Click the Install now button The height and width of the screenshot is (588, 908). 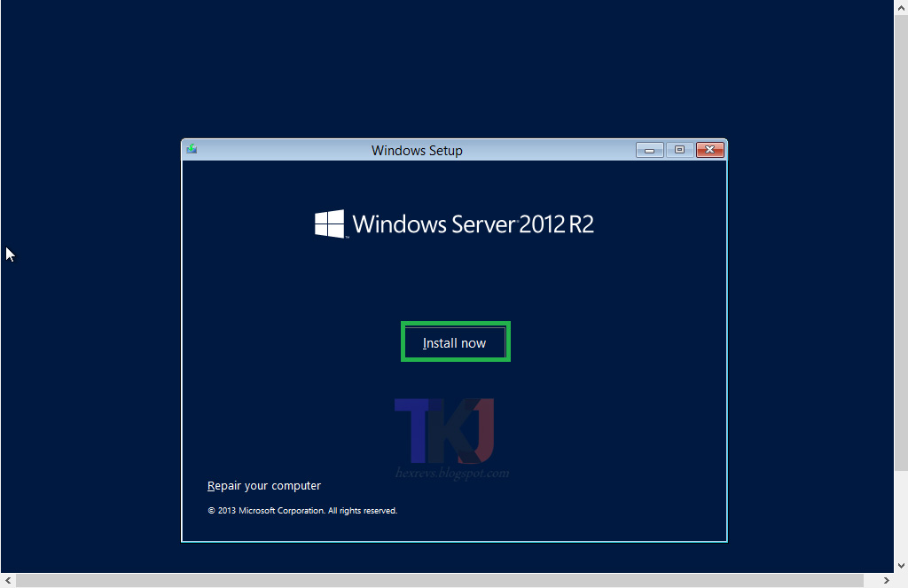point(455,342)
